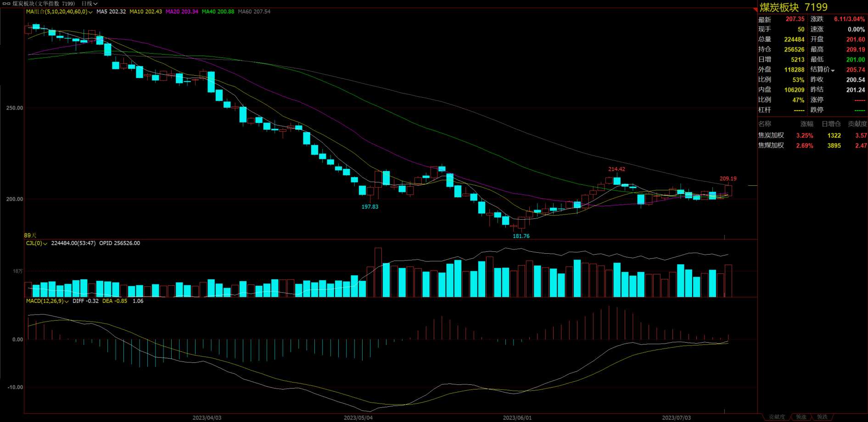Click the MA10 202.43 legend value
Image resolution: width=868 pixels, height=422 pixels.
[146, 12]
